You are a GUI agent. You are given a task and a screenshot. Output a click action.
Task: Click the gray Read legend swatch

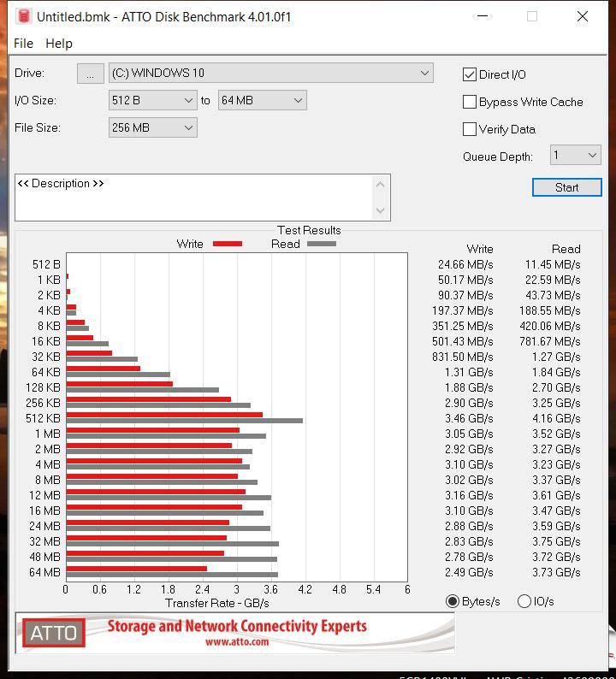pos(322,244)
